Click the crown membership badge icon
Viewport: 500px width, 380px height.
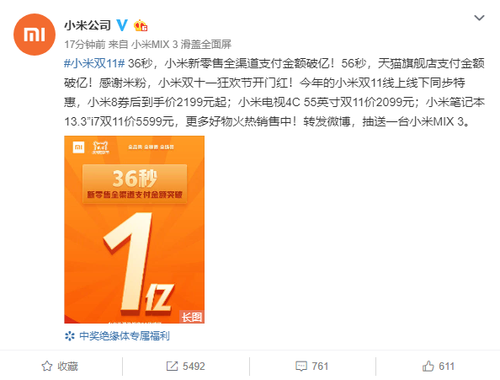[141, 25]
